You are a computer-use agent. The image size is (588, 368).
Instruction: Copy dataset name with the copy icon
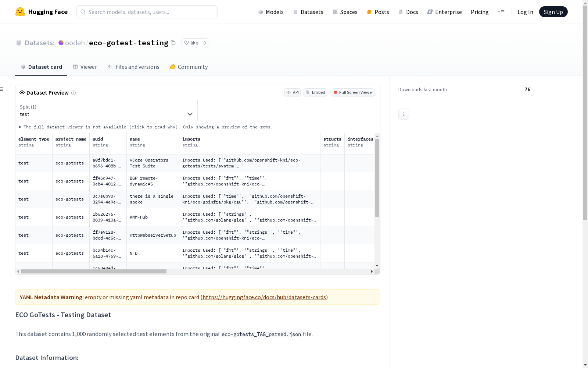pyautogui.click(x=173, y=43)
